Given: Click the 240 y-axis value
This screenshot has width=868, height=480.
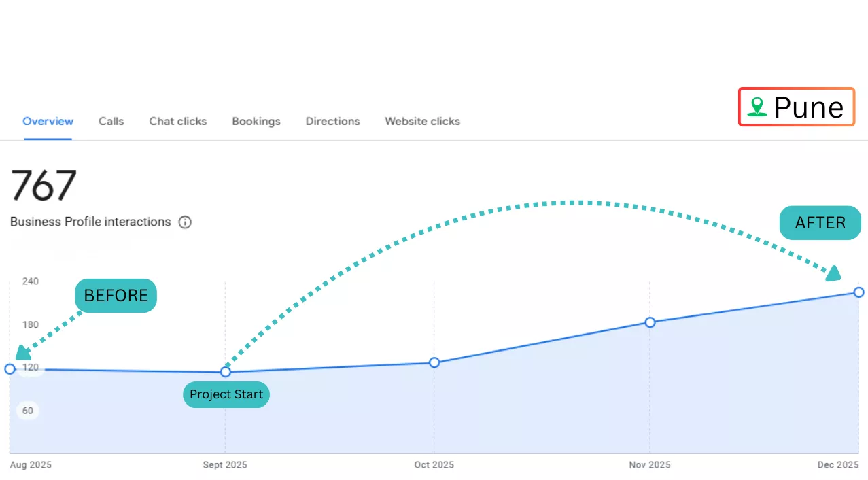Looking at the screenshot, I should click(30, 281).
